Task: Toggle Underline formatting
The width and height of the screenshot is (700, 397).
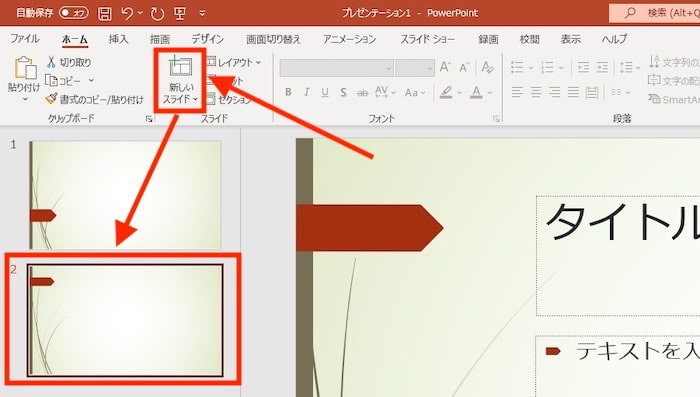Action: (325, 92)
